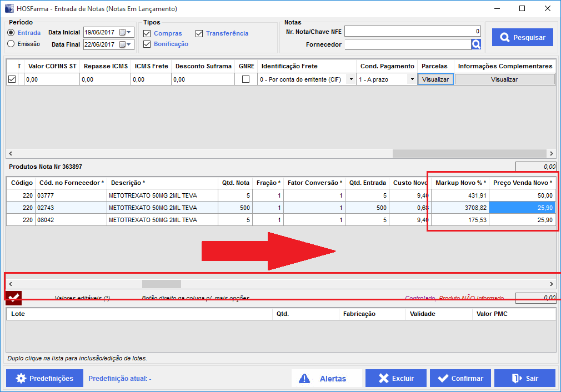561x392 pixels.
Task: Click the Markup Novo % column header
Action: pos(460,183)
